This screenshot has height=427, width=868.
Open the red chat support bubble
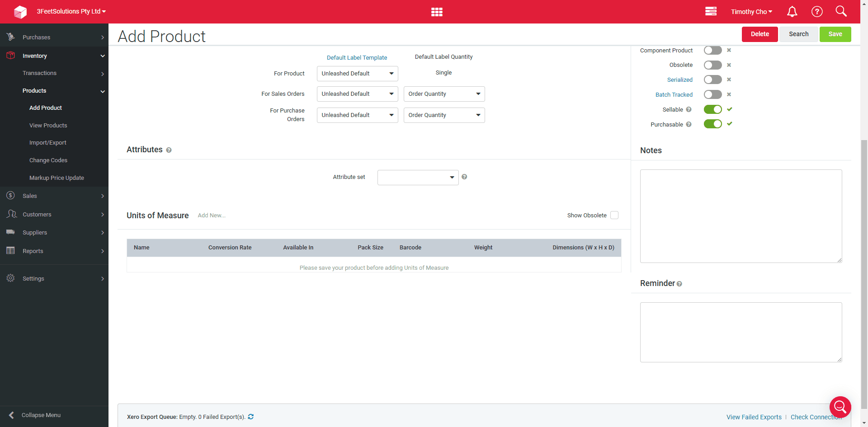(840, 407)
